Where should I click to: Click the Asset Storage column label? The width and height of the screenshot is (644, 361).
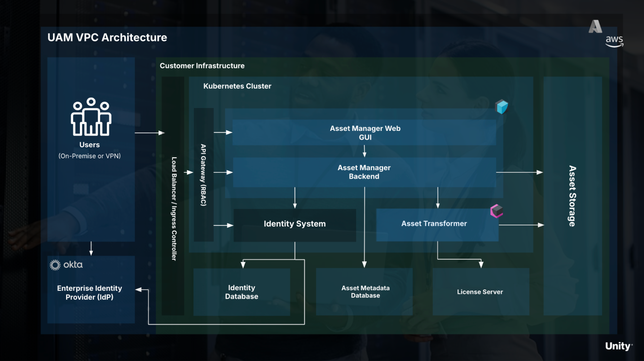572,196
